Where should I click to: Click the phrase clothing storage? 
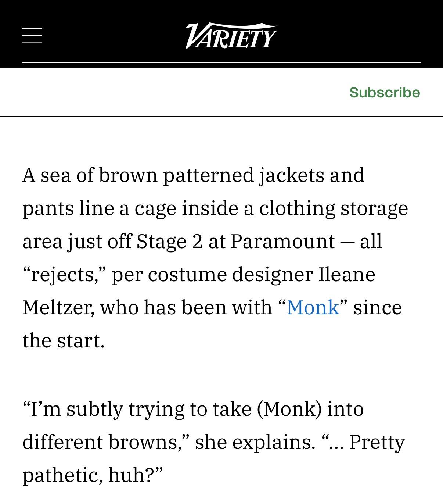pos(334,208)
